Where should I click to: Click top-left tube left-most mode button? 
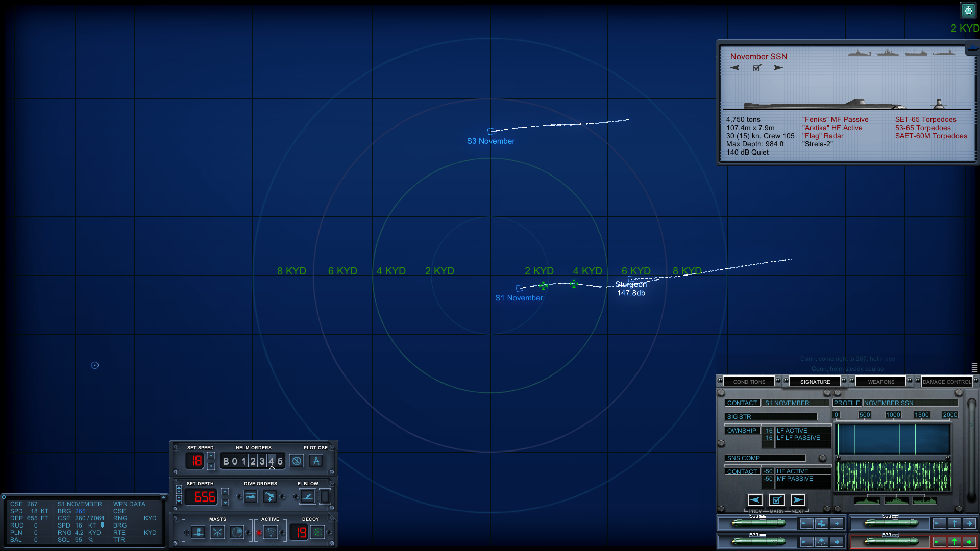806,523
